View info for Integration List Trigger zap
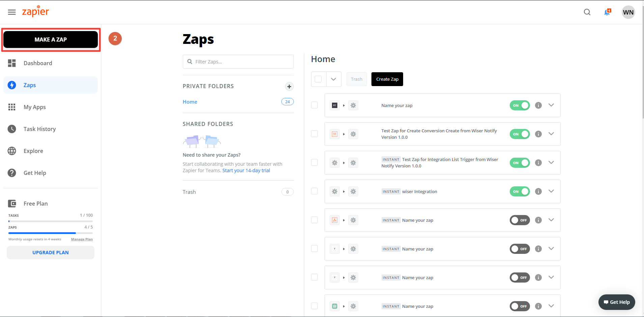Viewport: 644px width, 317px height. [538, 163]
